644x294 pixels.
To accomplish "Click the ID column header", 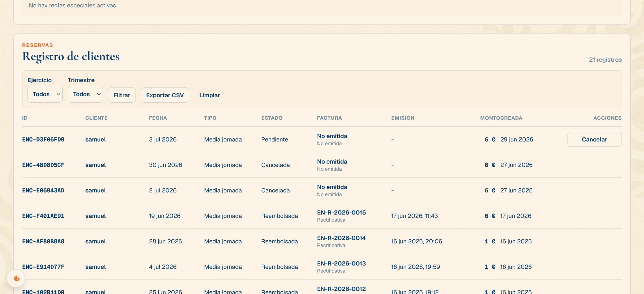I will click(25, 118).
